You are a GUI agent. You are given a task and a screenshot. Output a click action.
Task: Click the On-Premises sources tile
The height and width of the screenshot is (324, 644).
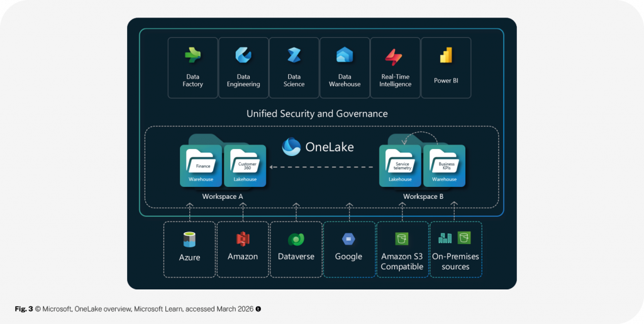pos(455,249)
